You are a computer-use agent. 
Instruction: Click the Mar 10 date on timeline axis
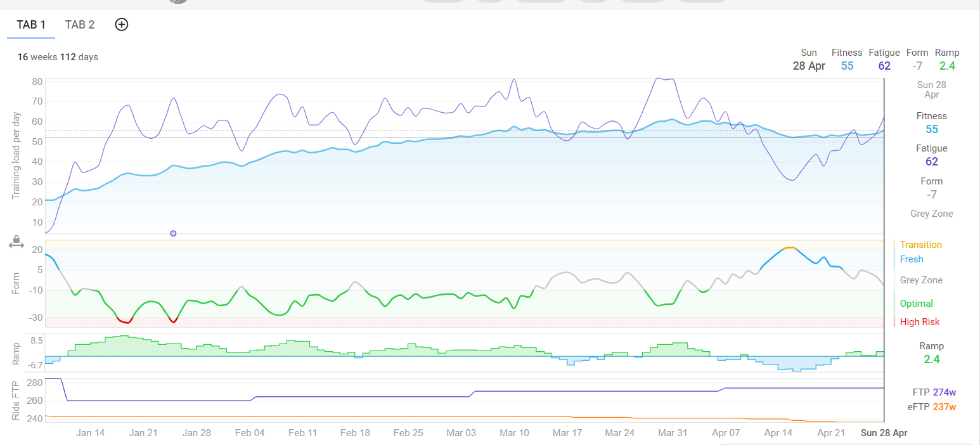click(x=514, y=433)
